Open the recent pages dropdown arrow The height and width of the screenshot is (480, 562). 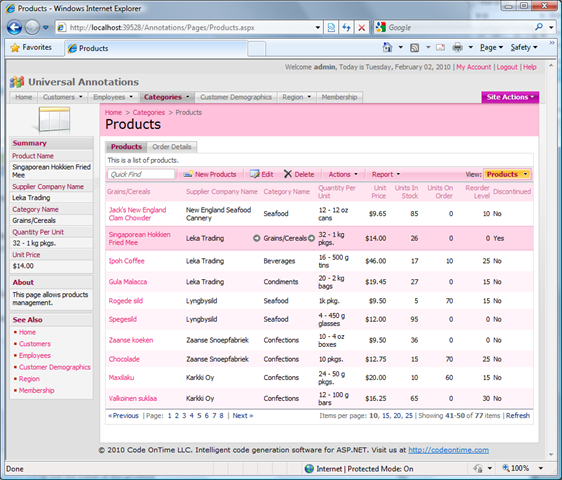46,27
